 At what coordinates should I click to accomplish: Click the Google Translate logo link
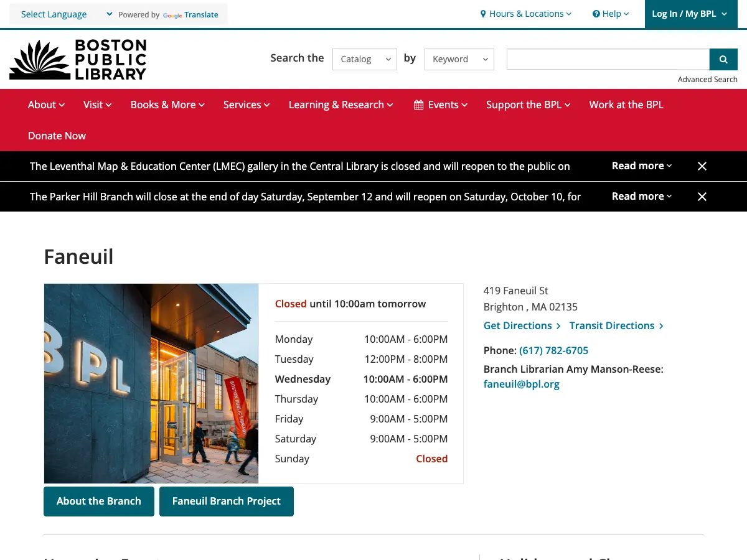pos(192,15)
